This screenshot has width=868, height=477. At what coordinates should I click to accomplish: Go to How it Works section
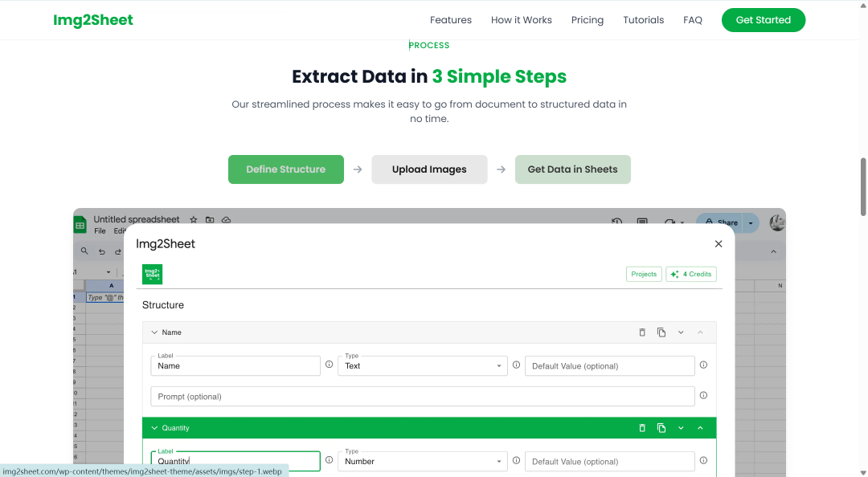pyautogui.click(x=522, y=20)
